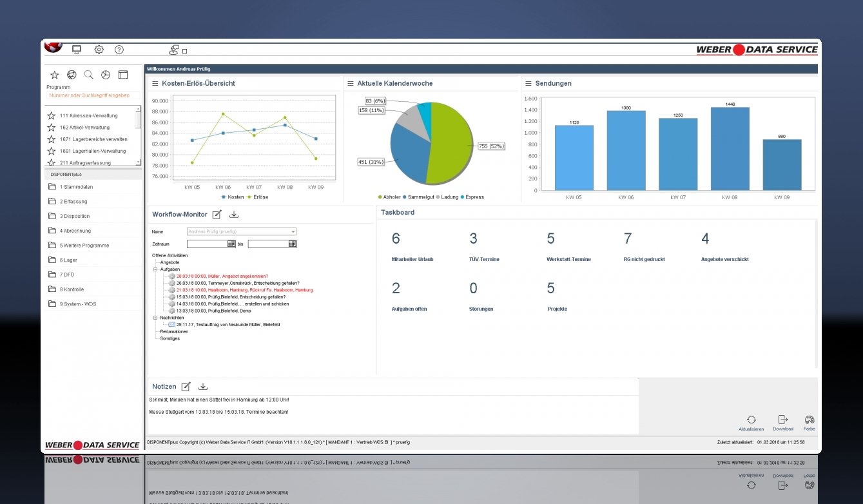Viewport: 863px width, 504px height.
Task: Click the magnifier search icon in sidebar
Action: coord(89,75)
